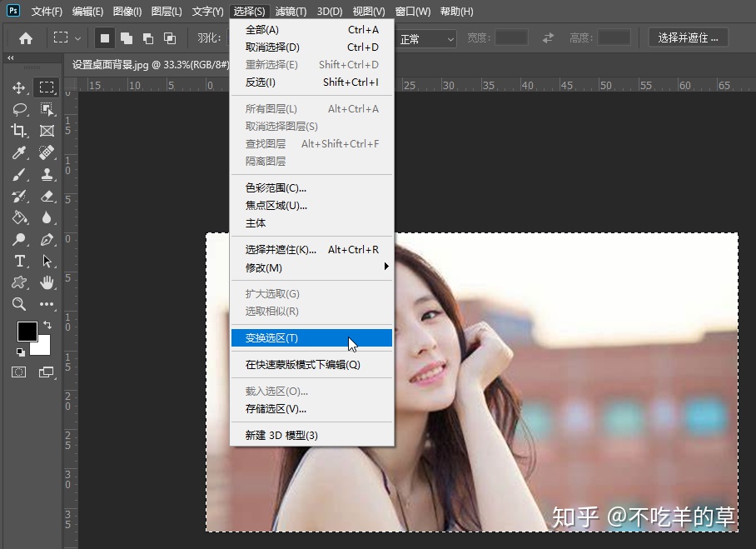The image size is (756, 549).
Task: Click the 高度 height input field
Action: coord(614,37)
